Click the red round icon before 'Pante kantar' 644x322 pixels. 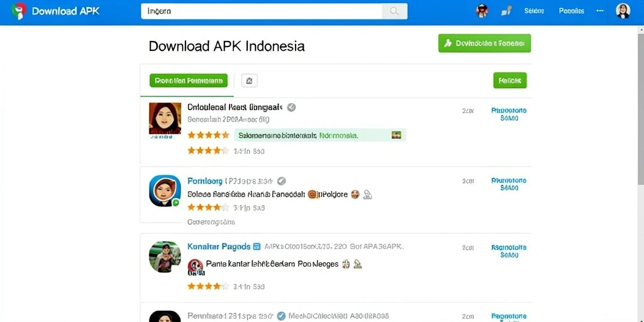coord(196,265)
